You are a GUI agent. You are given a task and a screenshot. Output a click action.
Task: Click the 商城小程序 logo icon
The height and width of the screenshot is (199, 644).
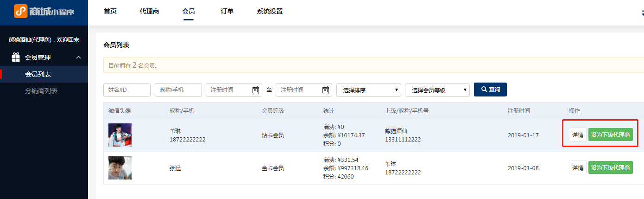click(x=20, y=11)
